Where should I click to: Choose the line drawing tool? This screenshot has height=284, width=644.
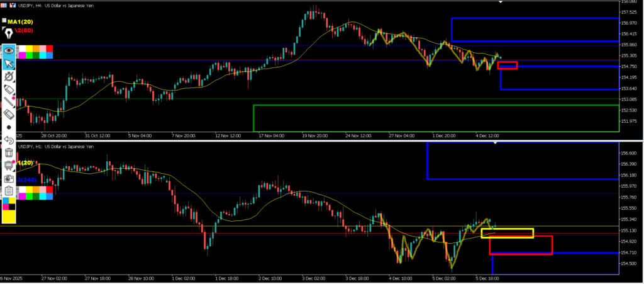[9, 101]
